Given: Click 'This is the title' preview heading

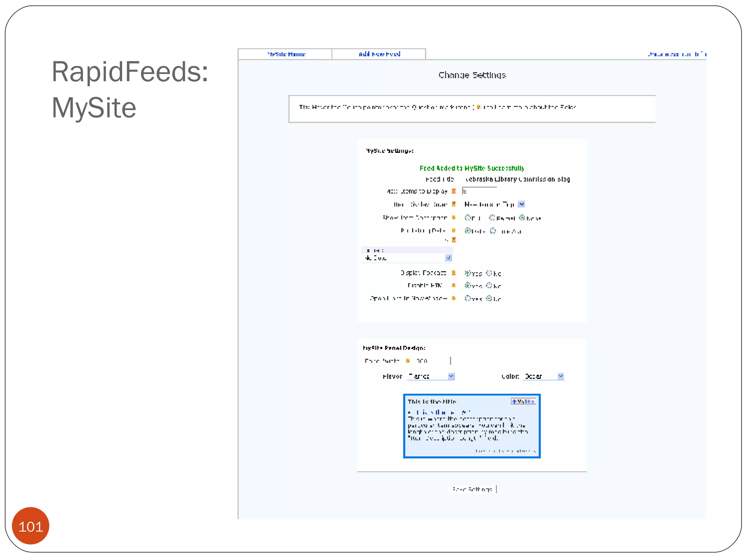Looking at the screenshot, I should pos(432,401).
